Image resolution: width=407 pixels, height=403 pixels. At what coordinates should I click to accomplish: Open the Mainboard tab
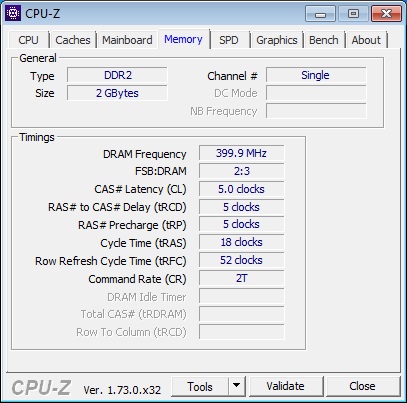(x=127, y=40)
